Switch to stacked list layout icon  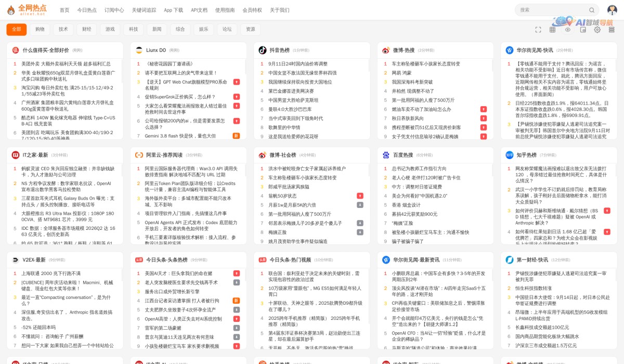[613, 30]
